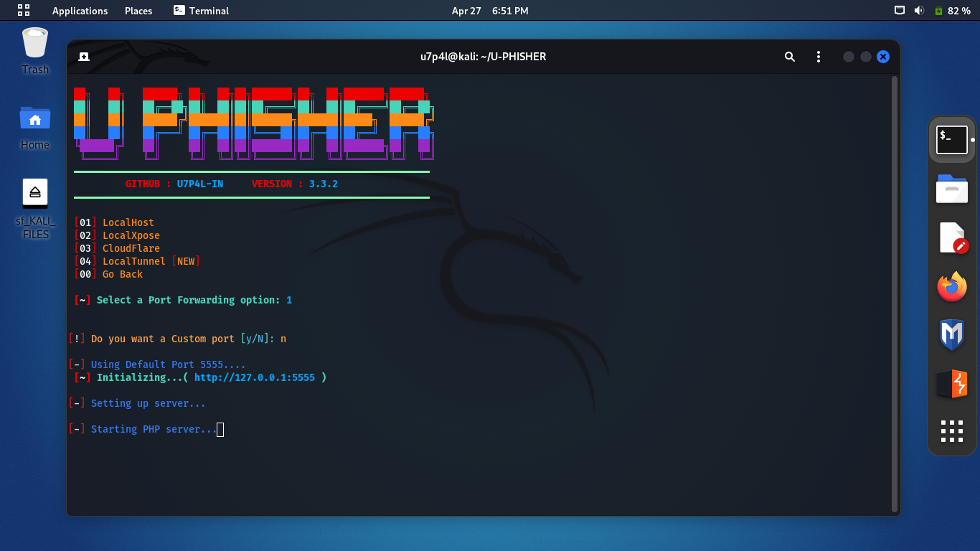This screenshot has width=980, height=551.
Task: Click 'Do you want a Custom port' line
Action: 177,339
